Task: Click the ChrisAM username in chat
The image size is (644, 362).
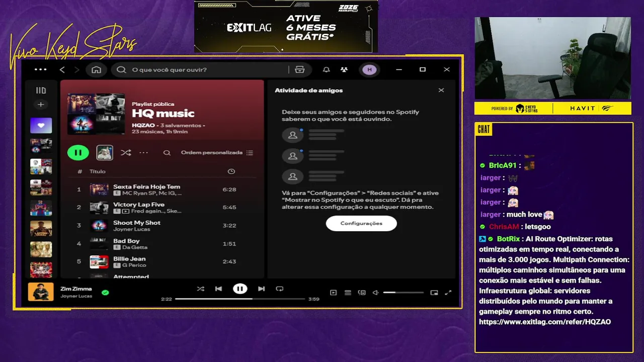Action: pyautogui.click(x=504, y=227)
